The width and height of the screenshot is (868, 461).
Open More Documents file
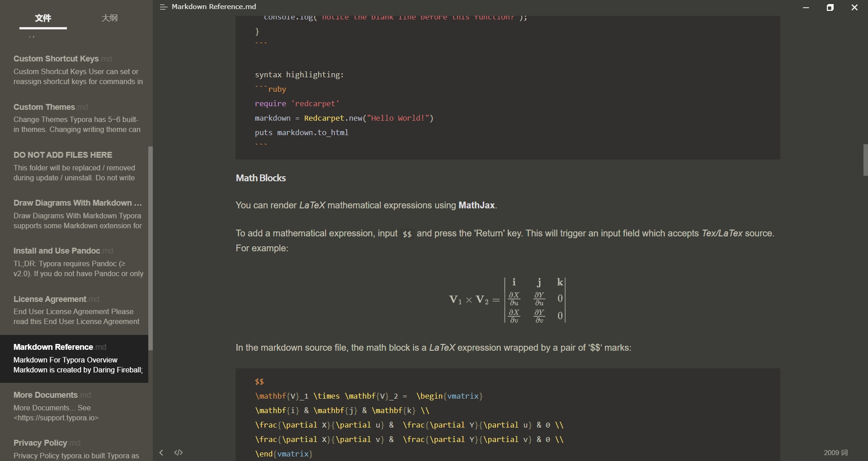pos(74,406)
